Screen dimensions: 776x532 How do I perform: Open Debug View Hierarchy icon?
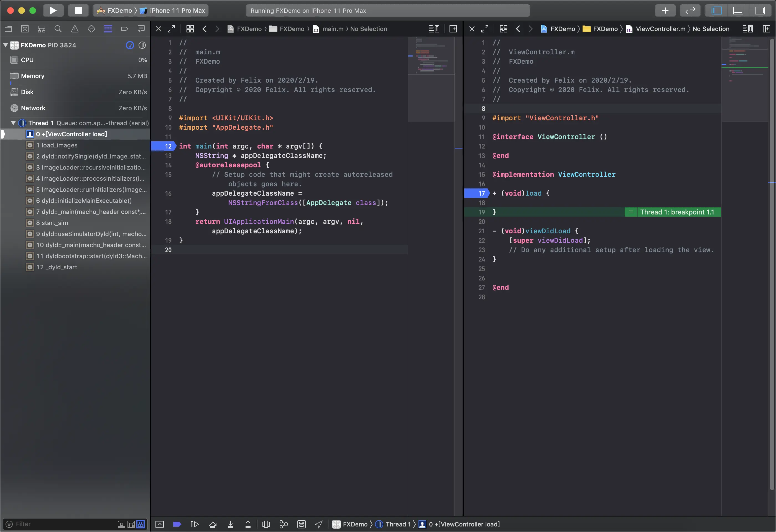pos(266,524)
